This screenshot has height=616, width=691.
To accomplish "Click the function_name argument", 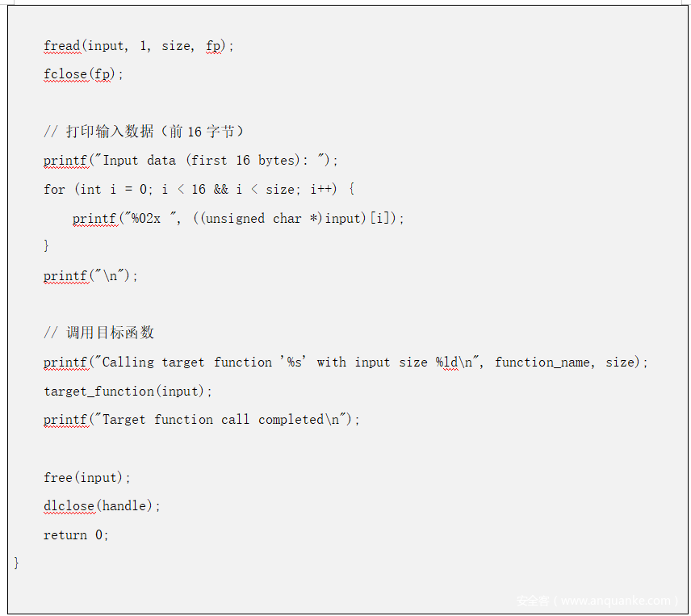I will 542,362.
